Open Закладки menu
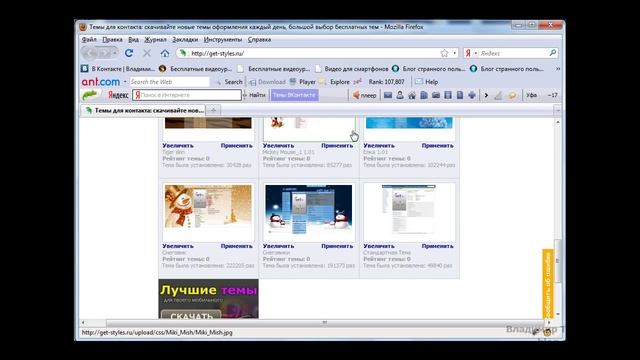Viewport: 640px width, 360px height. [x=185, y=40]
